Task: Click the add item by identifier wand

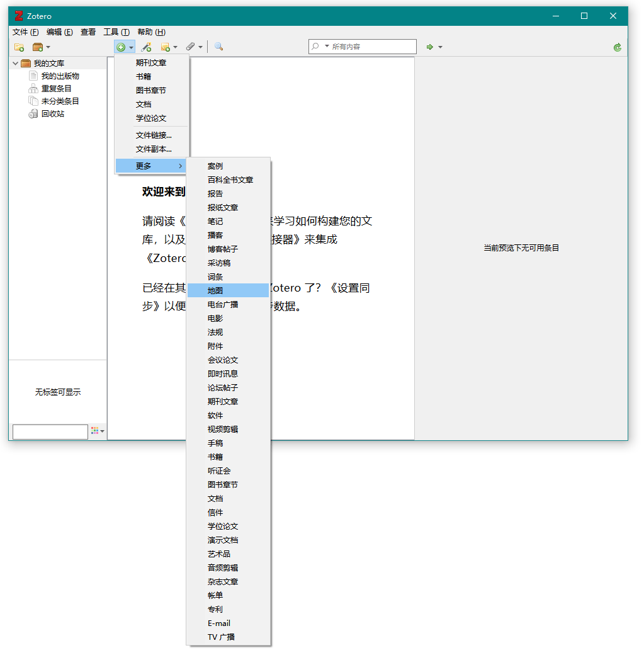Action: [147, 47]
